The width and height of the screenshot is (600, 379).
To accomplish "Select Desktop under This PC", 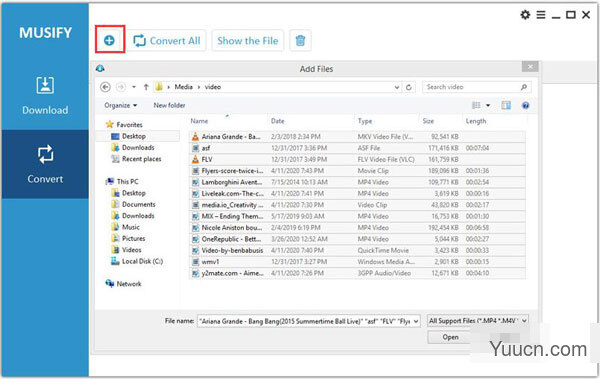I will click(x=128, y=193).
